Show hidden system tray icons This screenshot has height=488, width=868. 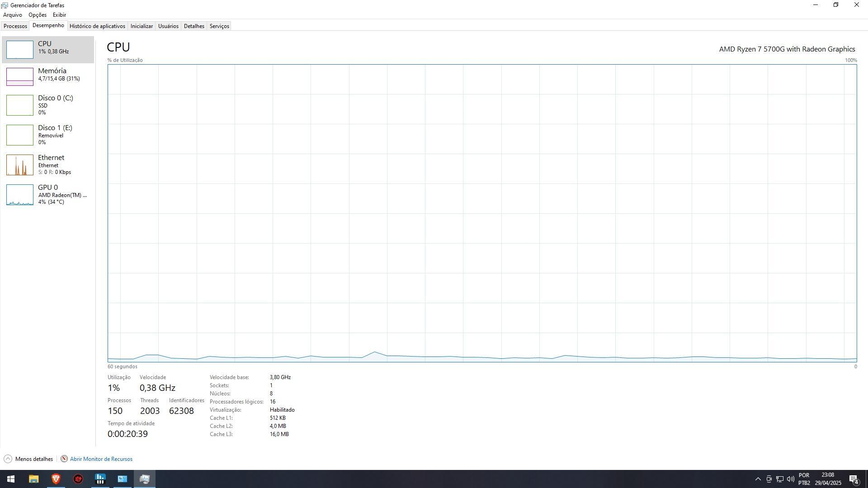(x=758, y=479)
